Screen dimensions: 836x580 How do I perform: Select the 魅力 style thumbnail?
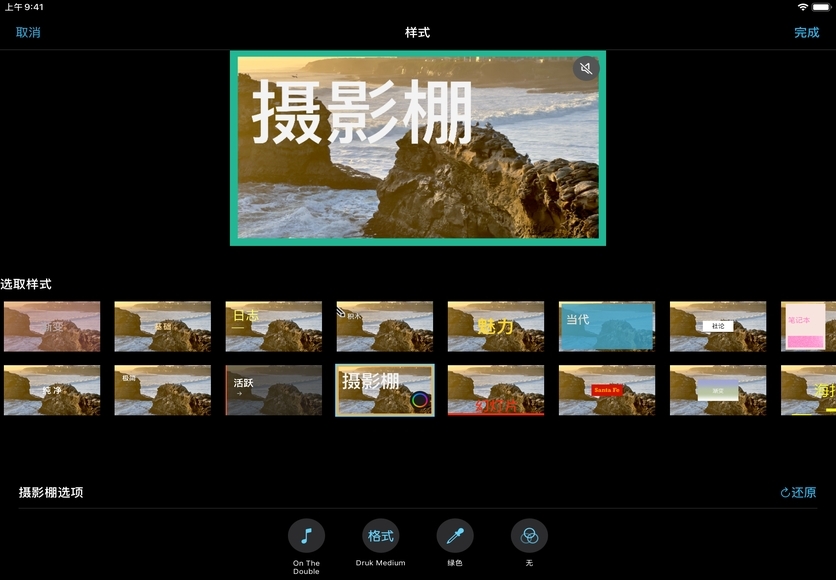[495, 326]
